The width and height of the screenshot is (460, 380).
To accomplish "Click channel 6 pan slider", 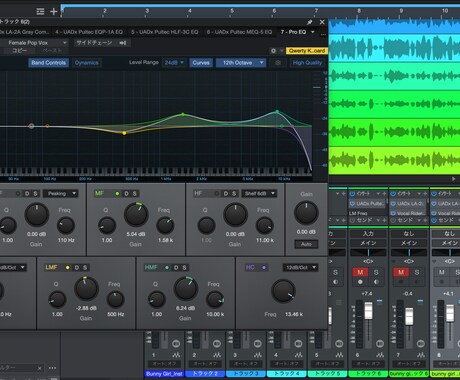I will point(368,253).
